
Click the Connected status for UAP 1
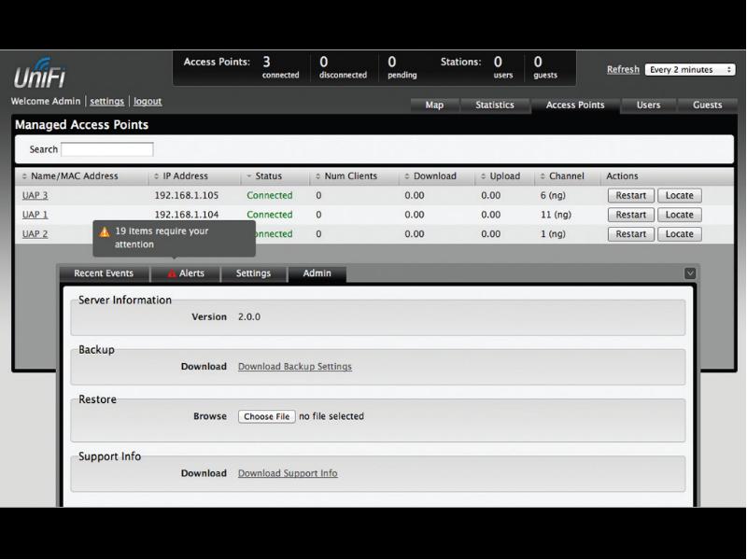coord(270,215)
